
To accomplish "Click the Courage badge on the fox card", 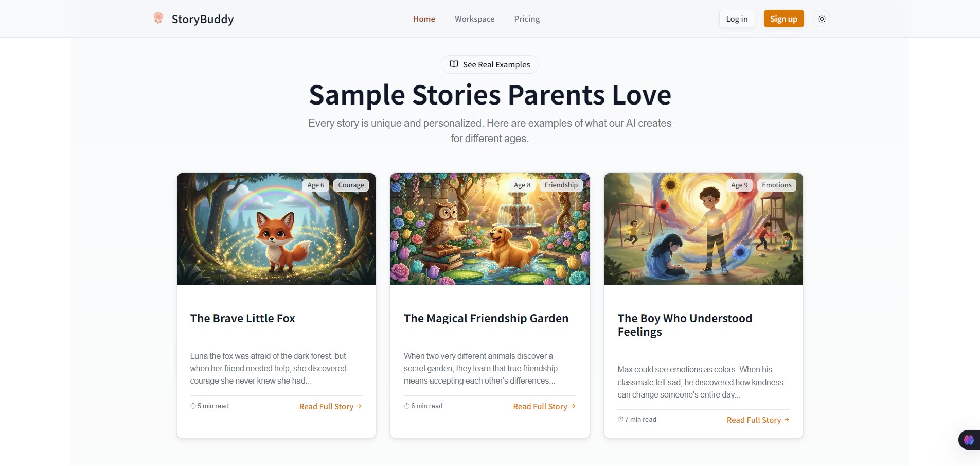I will tap(351, 185).
